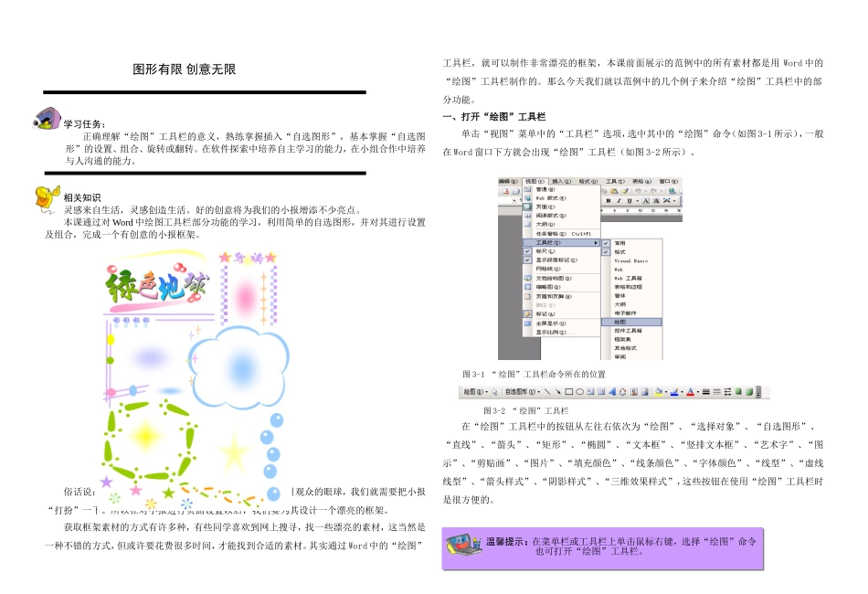
Task: Click the caption 图 3-1 “绘图”工具栏命令所在的位置
Action: (x=534, y=375)
